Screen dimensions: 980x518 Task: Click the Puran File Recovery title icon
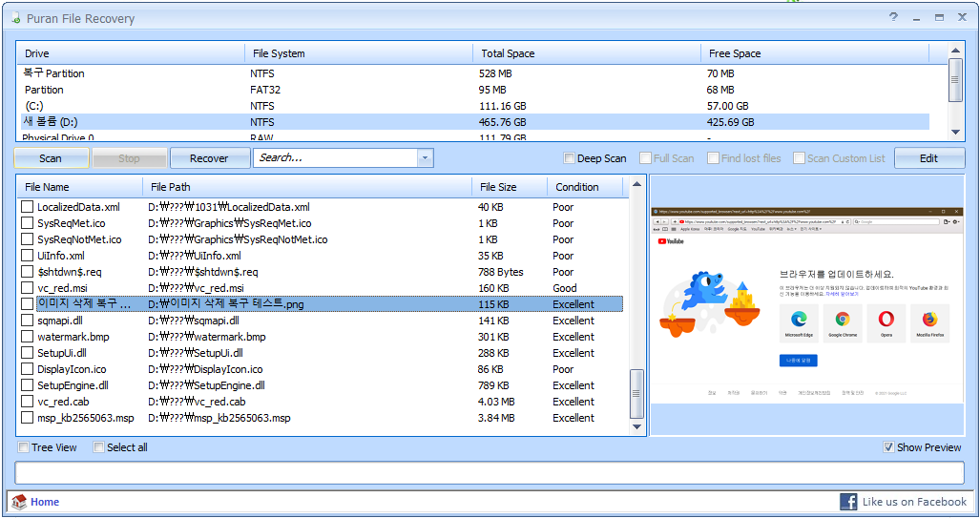tap(16, 18)
